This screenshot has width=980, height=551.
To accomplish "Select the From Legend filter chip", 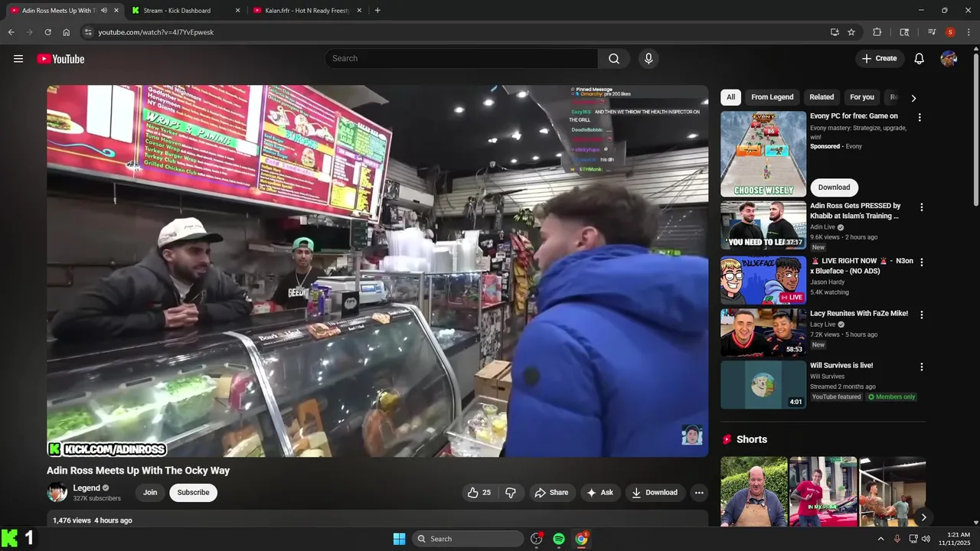I will (x=772, y=97).
